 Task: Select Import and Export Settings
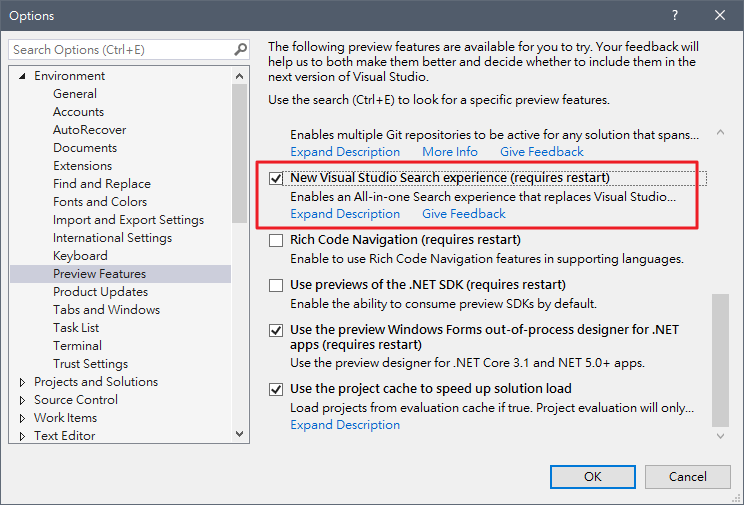128,220
